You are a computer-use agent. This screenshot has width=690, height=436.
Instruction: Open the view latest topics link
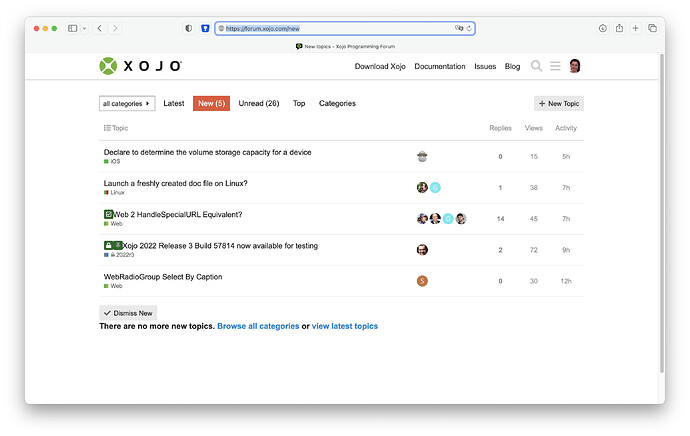coord(345,326)
